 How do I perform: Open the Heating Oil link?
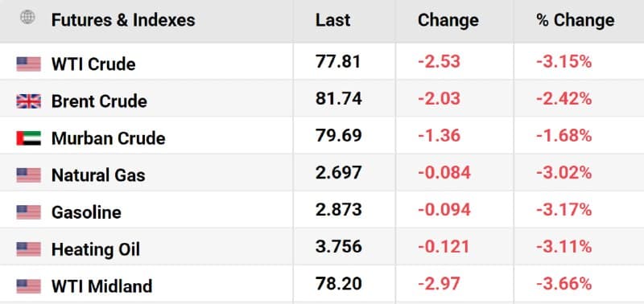95,249
